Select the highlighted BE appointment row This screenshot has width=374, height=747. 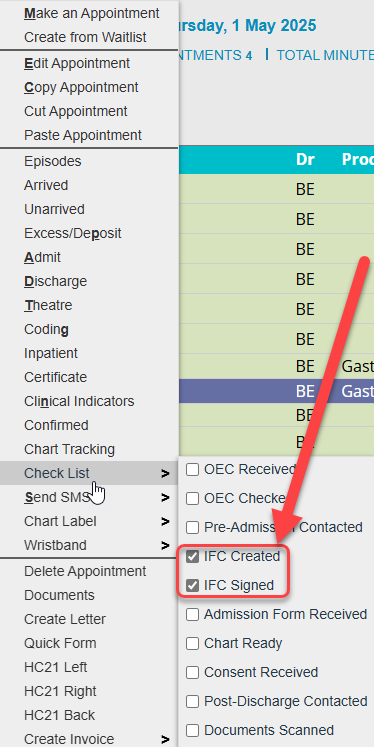pyautogui.click(x=276, y=391)
